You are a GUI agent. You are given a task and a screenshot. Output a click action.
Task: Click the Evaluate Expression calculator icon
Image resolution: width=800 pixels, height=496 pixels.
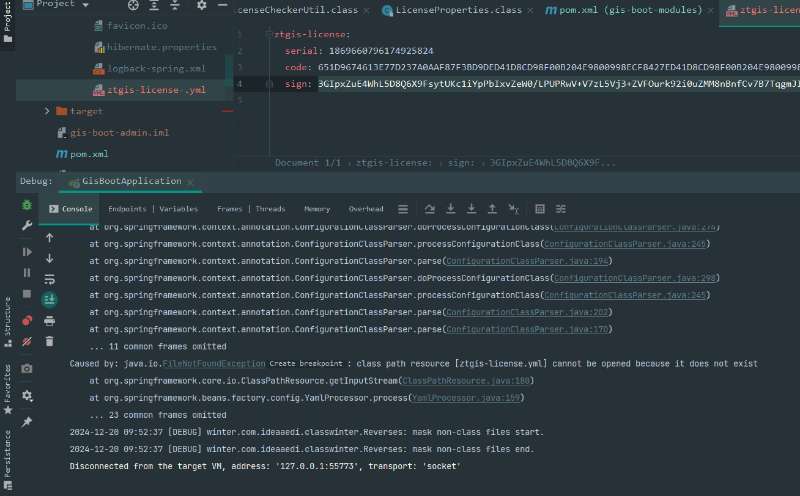point(539,209)
